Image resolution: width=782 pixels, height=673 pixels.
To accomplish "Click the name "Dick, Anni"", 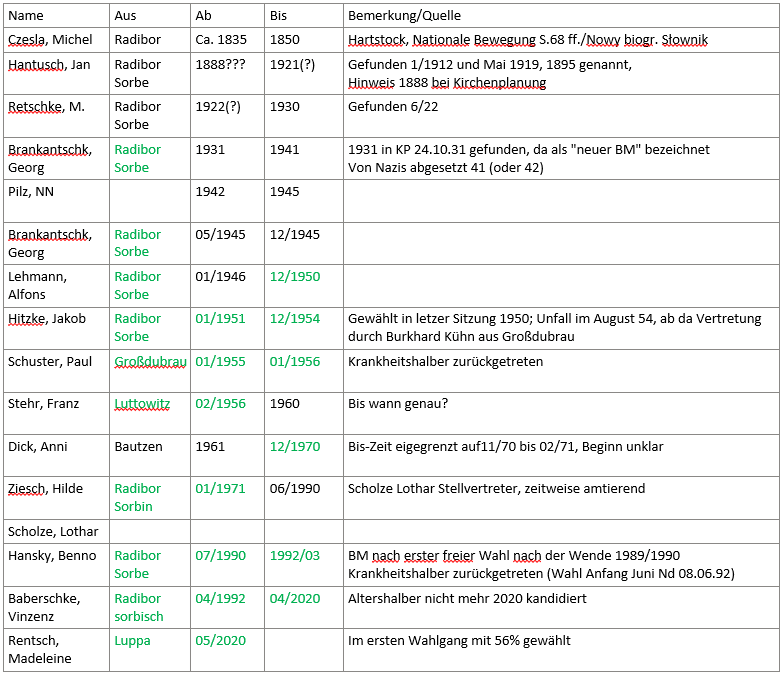I will coord(36,447).
